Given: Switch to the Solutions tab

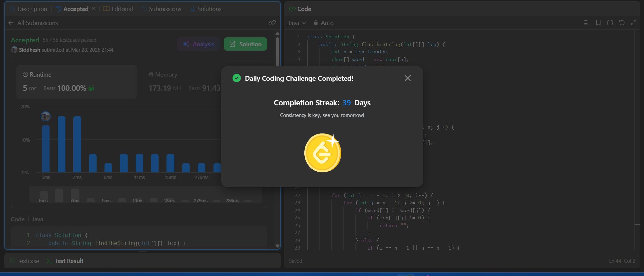Looking at the screenshot, I should 206,9.
